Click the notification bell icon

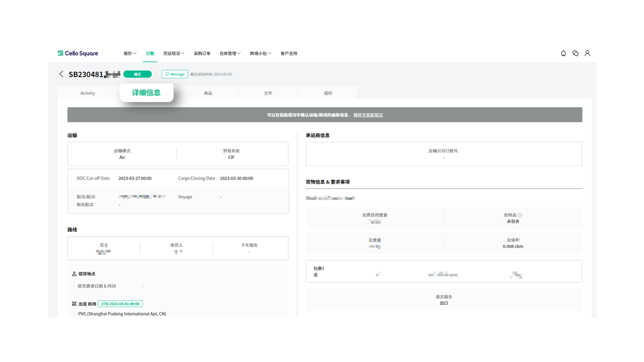pos(563,53)
